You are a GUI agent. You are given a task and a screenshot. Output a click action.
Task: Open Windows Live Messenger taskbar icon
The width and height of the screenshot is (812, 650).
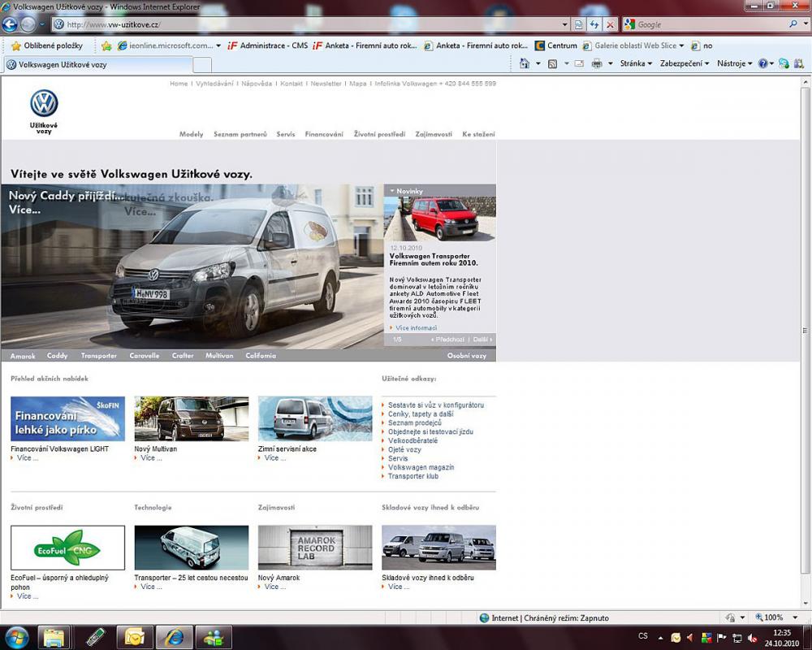[x=214, y=638]
